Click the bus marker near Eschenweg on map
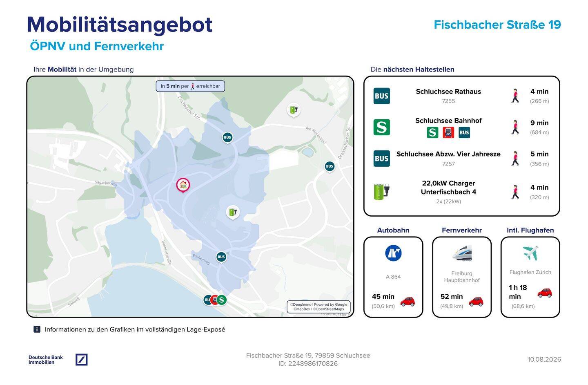Viewport: 588px width, 385px height. pos(221,257)
